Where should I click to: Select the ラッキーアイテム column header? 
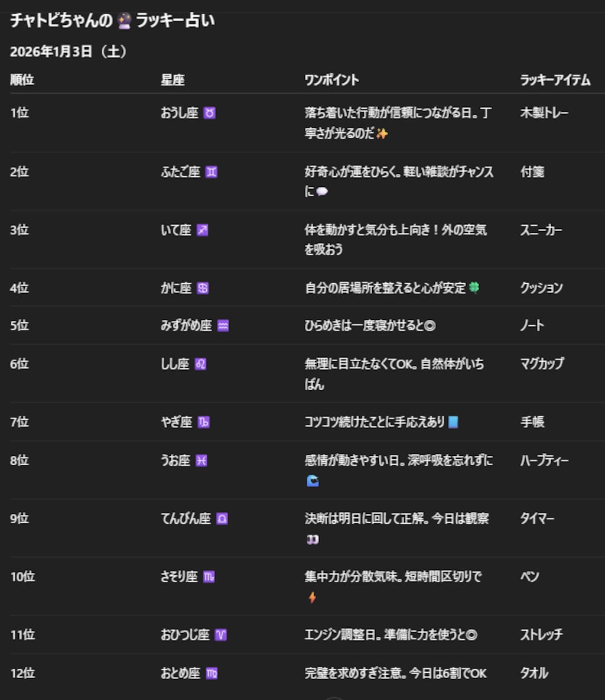555,80
